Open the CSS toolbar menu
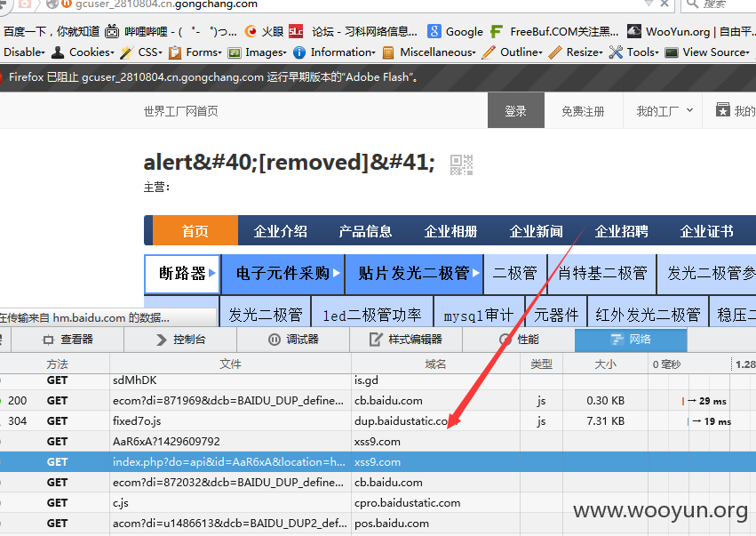756x536 pixels. (x=141, y=52)
